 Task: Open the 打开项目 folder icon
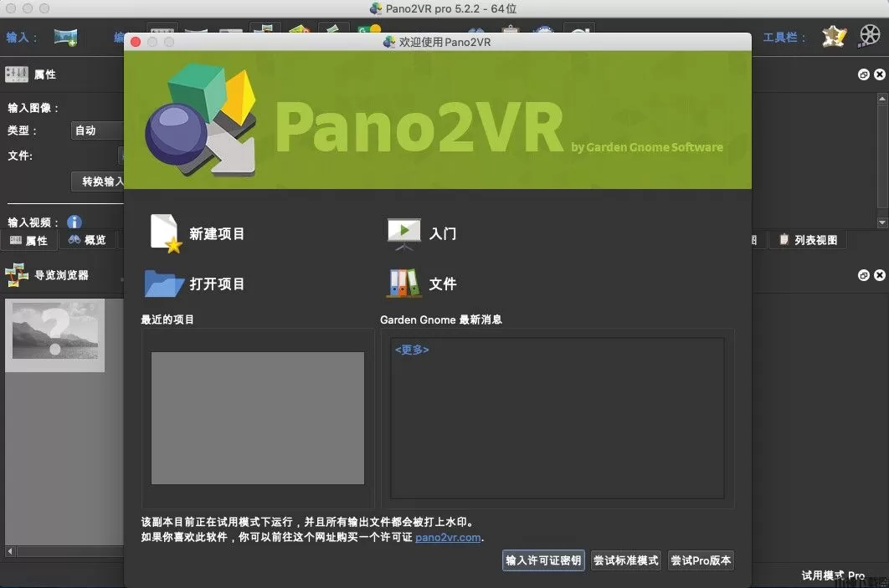[x=163, y=284]
